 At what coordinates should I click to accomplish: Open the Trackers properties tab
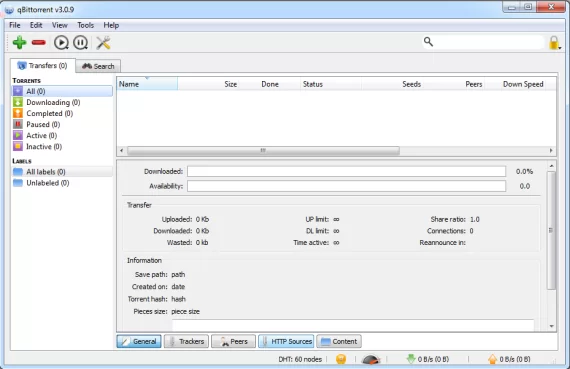coord(186,341)
